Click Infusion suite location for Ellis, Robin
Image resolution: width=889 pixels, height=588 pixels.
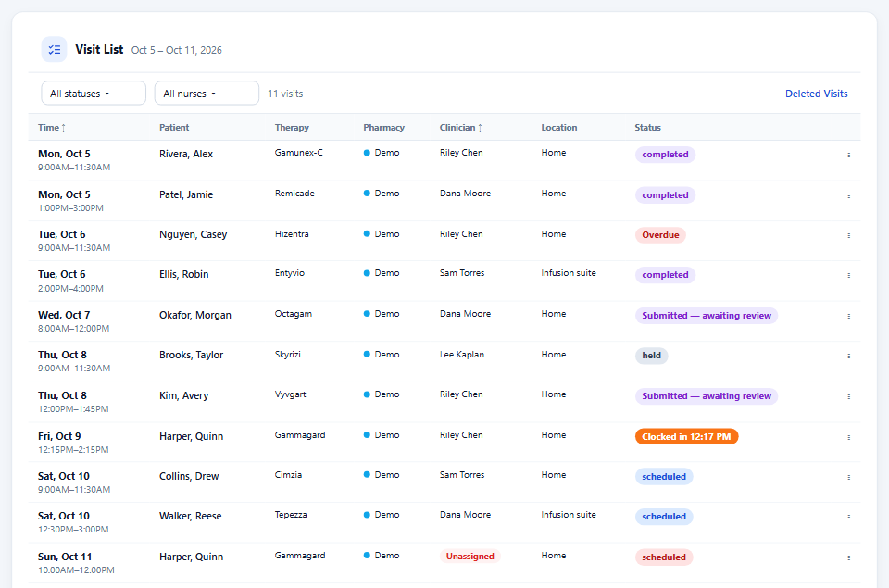569,273
